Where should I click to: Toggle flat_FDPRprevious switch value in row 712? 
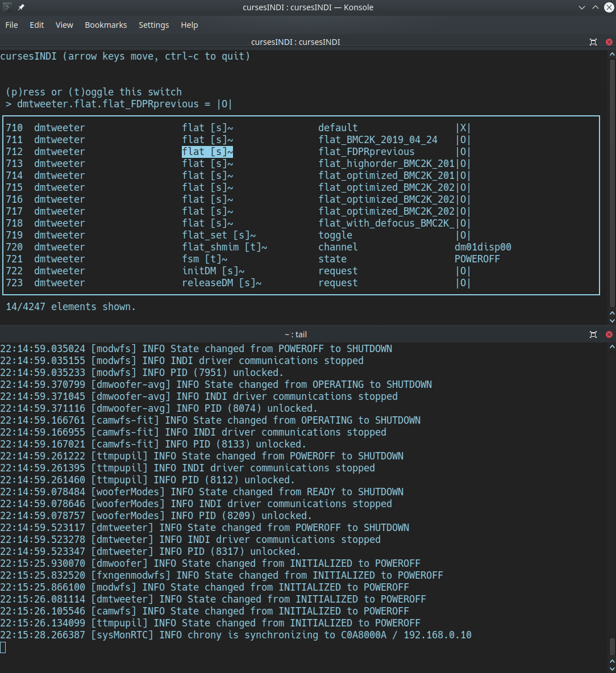463,152
